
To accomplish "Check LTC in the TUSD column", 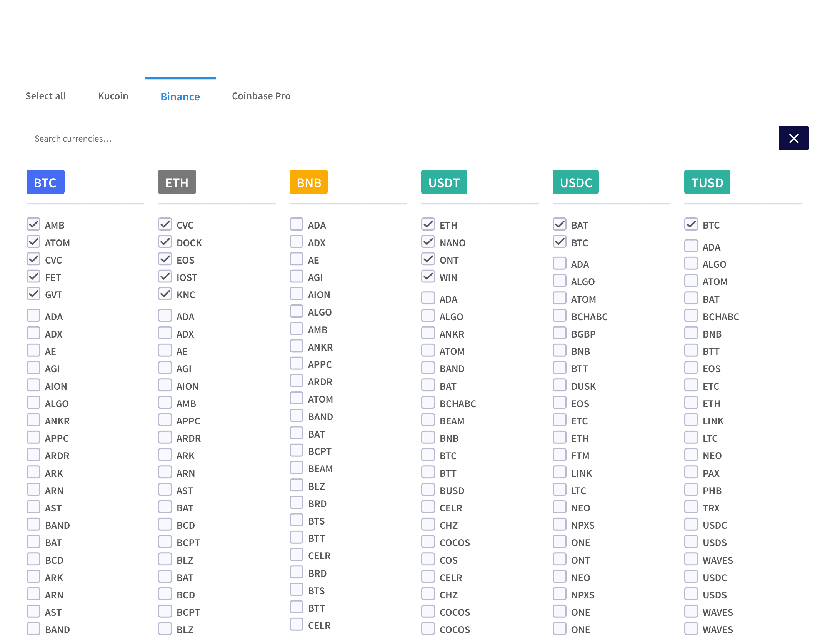I will coord(691,437).
